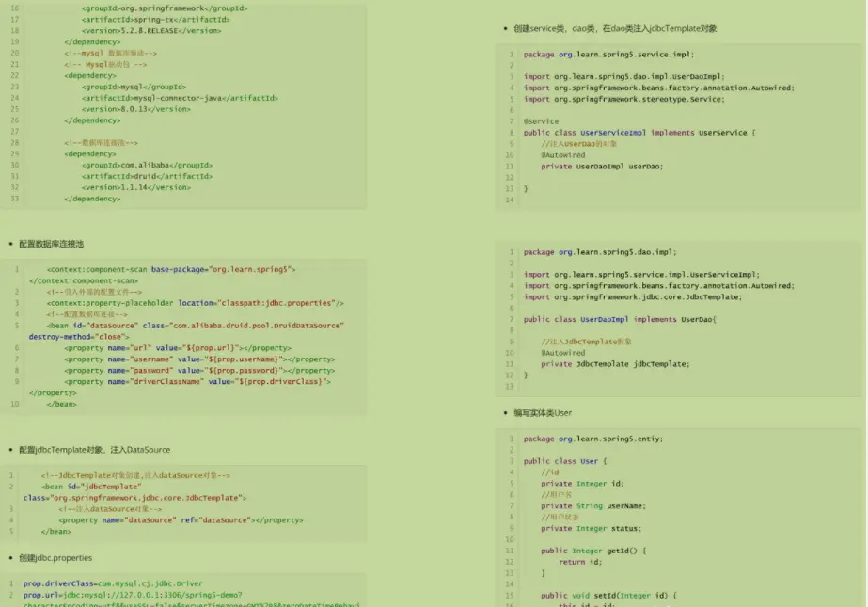Click the property name="username" line

[x=199, y=359]
